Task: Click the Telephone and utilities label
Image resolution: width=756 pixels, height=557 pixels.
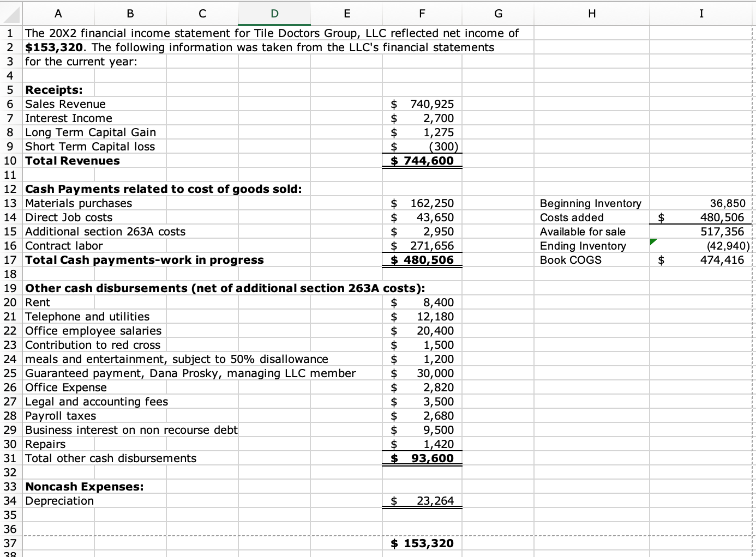Action: point(87,317)
